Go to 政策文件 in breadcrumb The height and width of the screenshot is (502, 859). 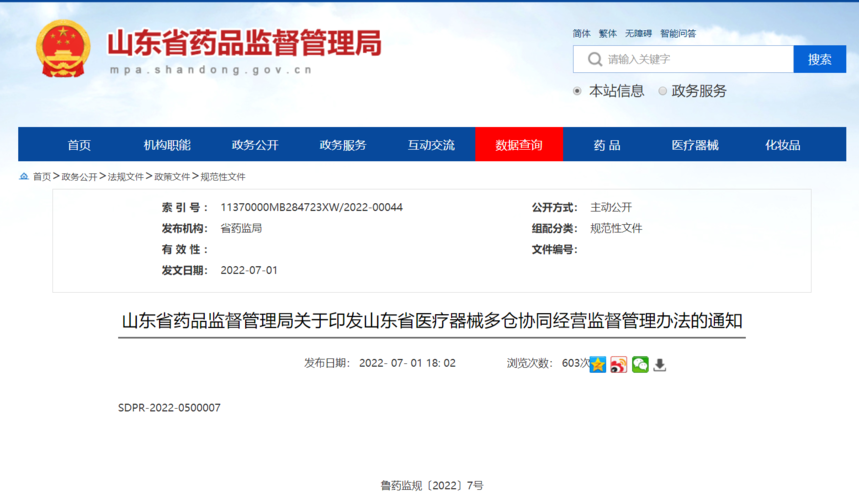coord(172,176)
